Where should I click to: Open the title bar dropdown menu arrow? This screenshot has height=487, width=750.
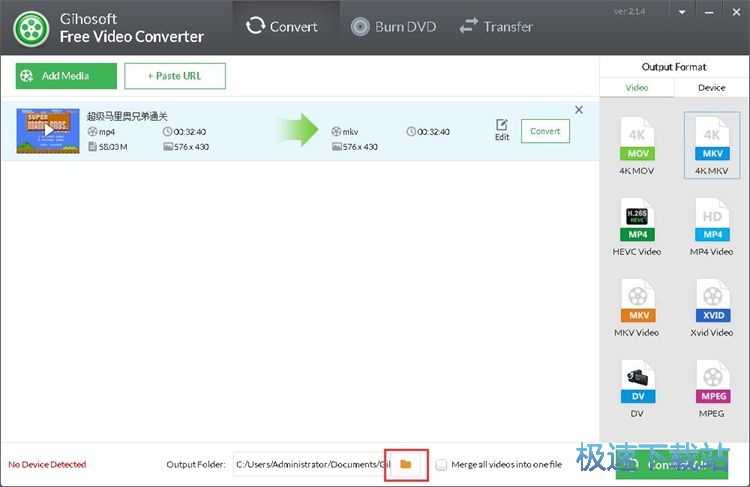click(x=682, y=13)
